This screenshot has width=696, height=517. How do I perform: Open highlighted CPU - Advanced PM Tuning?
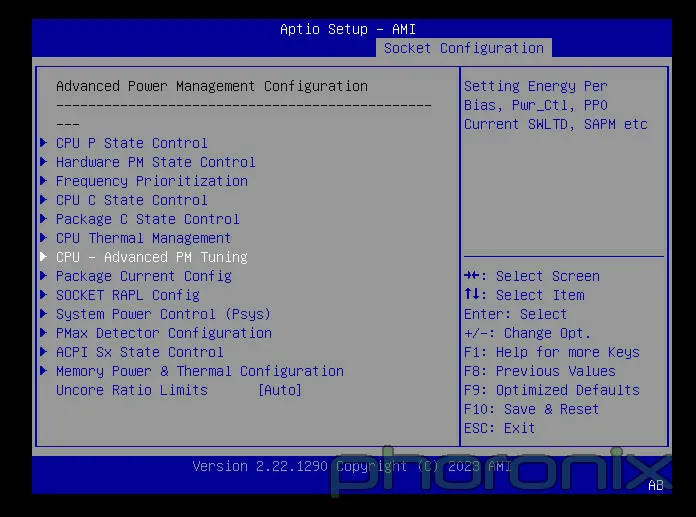[x=151, y=257]
